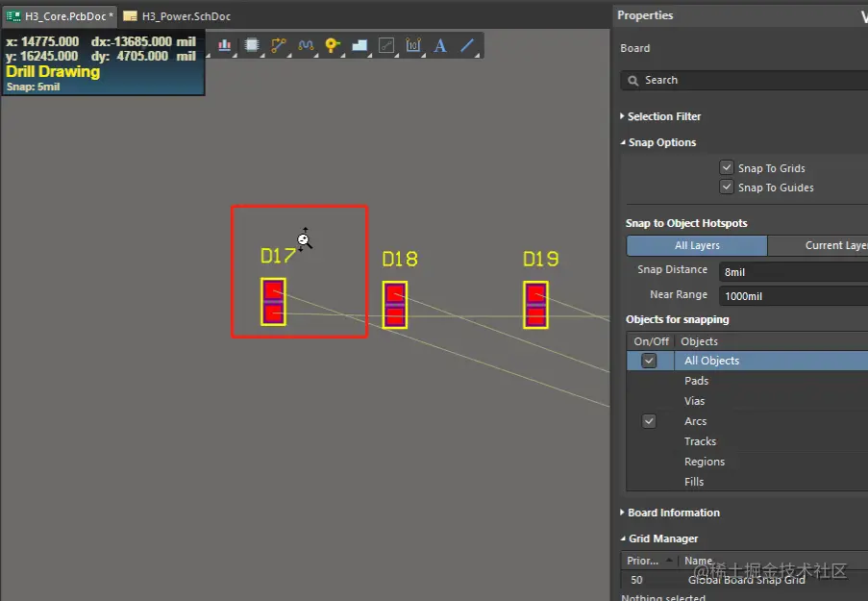Expand the Board Information section
Viewport: 868px width, 601px height.
[x=622, y=513]
